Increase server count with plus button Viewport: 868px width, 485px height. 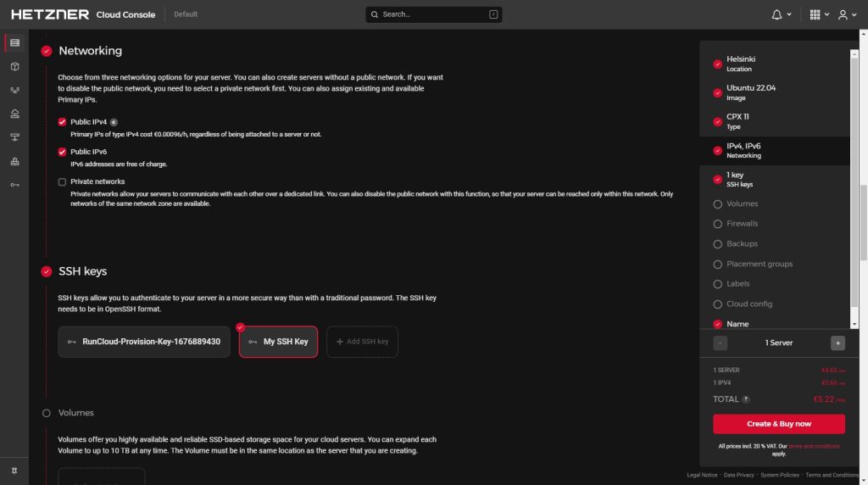(837, 343)
